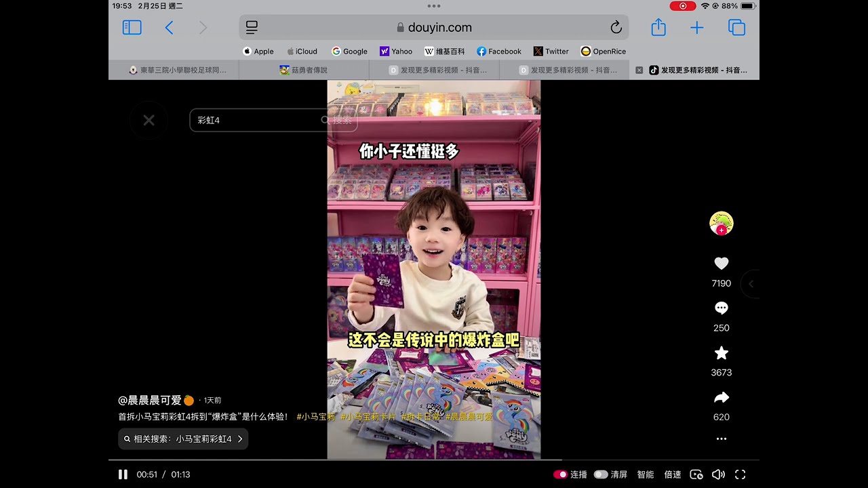
Task: Like the video with heart icon
Action: pos(722,264)
